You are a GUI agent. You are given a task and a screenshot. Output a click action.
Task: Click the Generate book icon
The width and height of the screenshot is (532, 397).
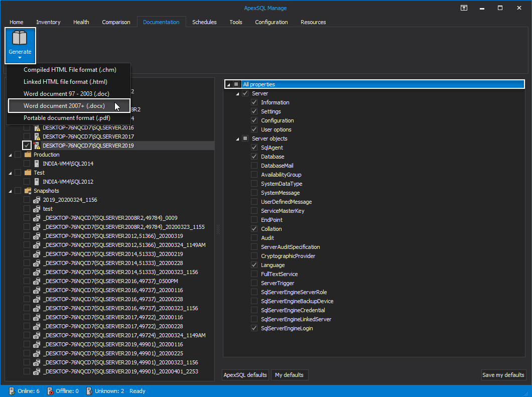pos(20,38)
